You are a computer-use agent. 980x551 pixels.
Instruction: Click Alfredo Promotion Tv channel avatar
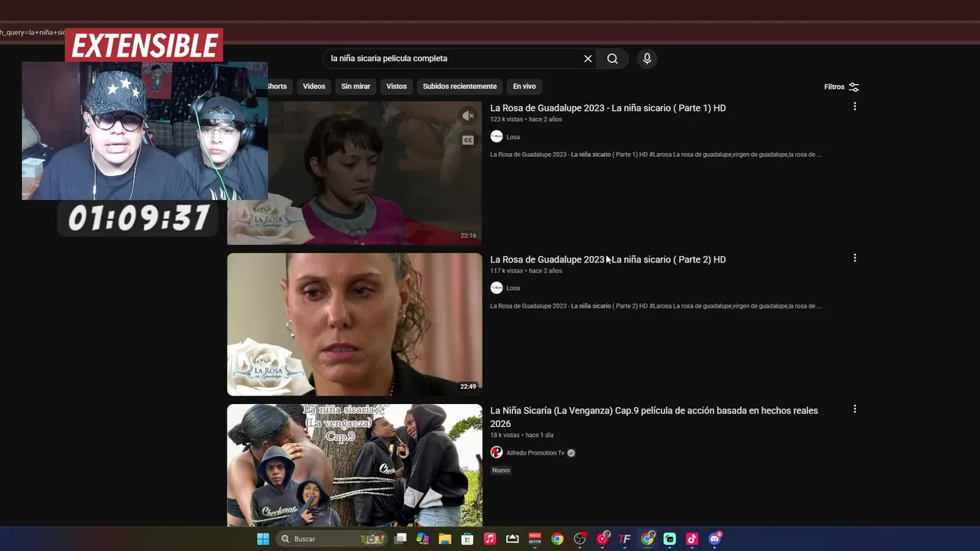(496, 452)
